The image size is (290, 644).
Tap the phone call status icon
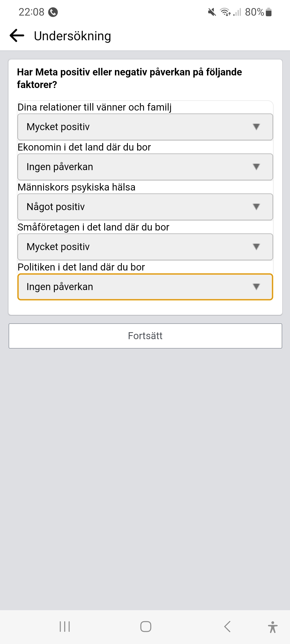click(53, 12)
